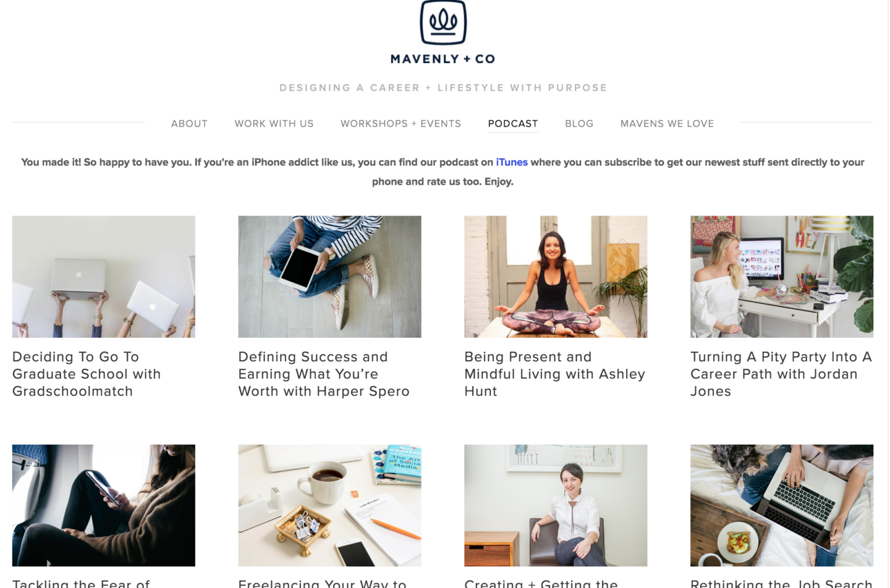The height and width of the screenshot is (588, 890).
Task: Open Deciding To Go To Graduate School post
Action: pos(87,374)
